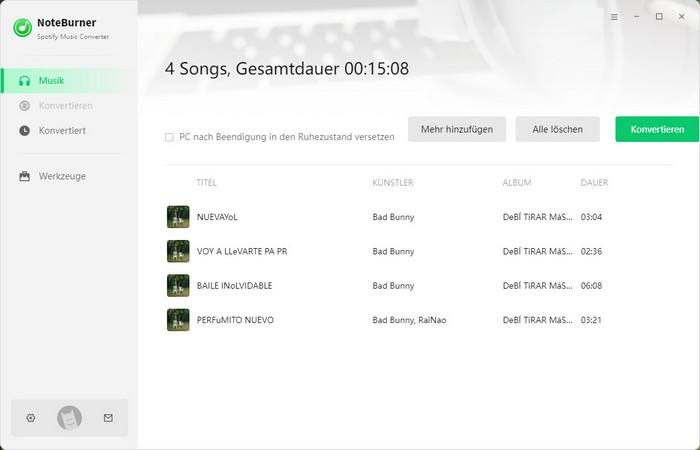Screen dimensions: 700x450
Task: Switch to the Konvertieren sidebar item
Action: pyautogui.click(x=65, y=106)
